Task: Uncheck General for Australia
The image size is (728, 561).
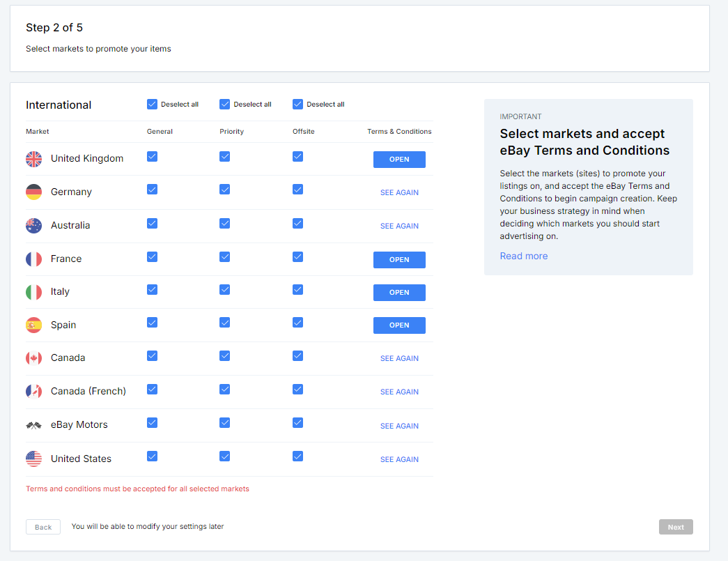Action: (x=152, y=224)
